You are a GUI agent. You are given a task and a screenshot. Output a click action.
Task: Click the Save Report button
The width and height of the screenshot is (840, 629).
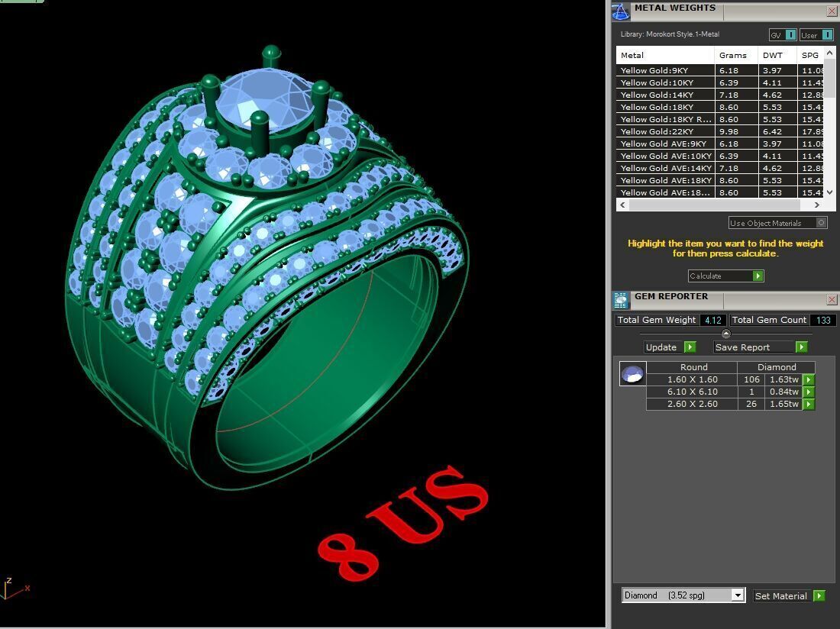coord(754,347)
